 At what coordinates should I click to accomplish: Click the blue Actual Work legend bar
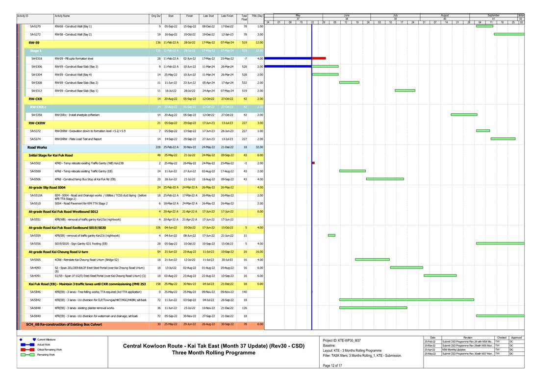click(x=26, y=344)
